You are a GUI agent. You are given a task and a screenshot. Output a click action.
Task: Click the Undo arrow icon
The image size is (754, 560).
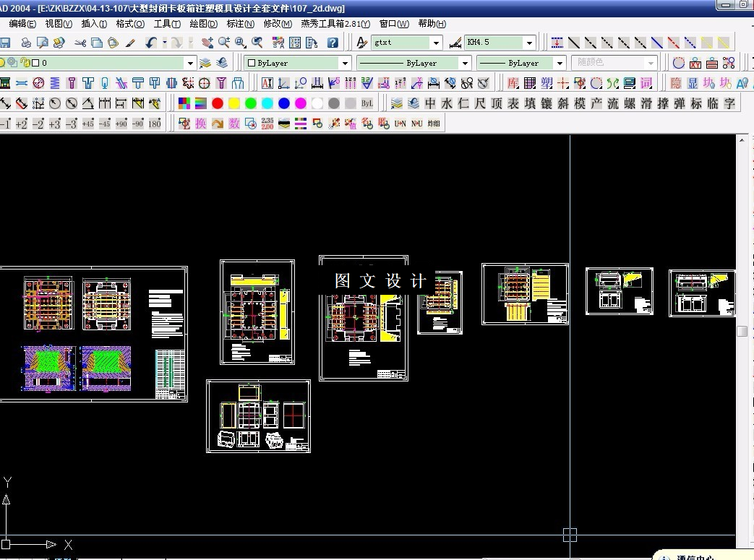point(151,43)
